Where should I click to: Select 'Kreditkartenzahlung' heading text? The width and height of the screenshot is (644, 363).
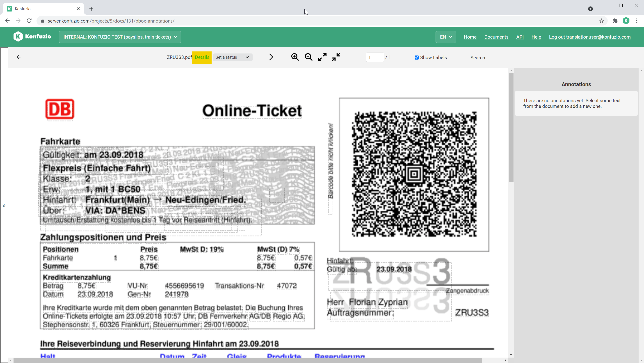(x=77, y=277)
